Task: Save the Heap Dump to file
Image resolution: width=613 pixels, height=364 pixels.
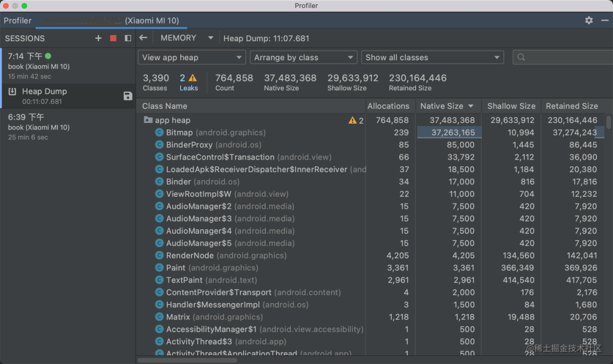Action: 128,96
